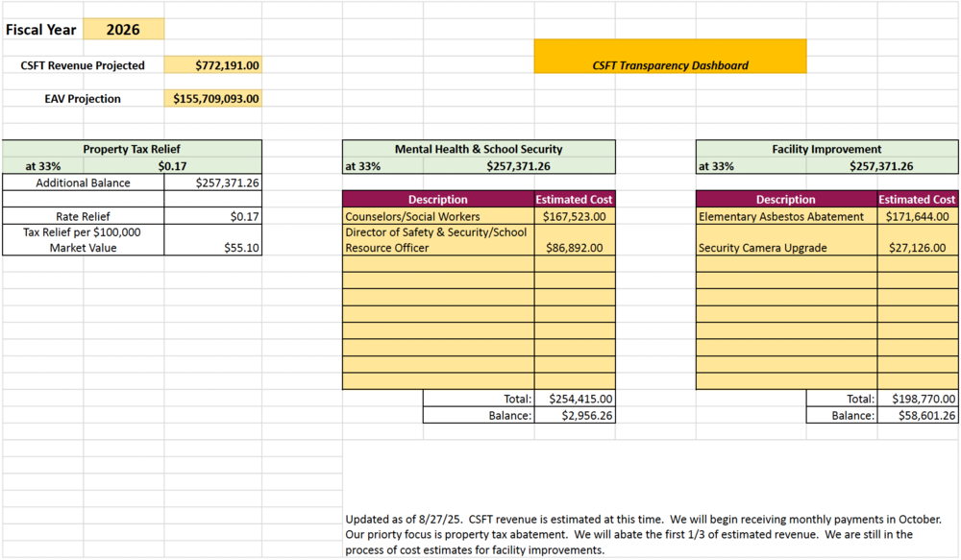Click Estimated Cost header in Facility Improvement table

pyautogui.click(x=918, y=199)
